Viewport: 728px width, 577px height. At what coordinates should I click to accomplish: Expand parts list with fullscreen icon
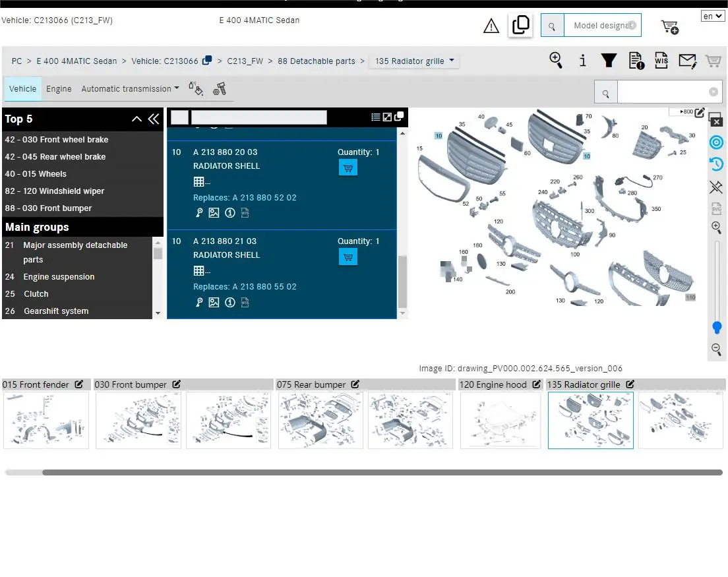pyautogui.click(x=387, y=117)
